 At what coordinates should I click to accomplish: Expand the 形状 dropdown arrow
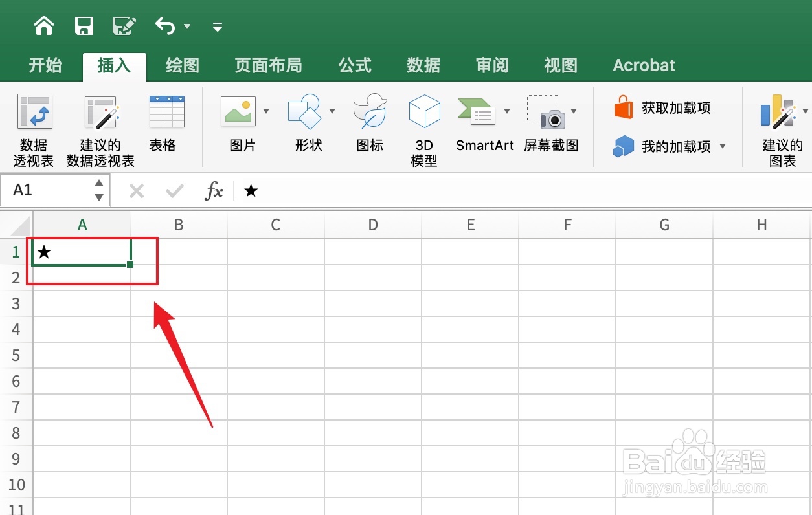coord(332,111)
